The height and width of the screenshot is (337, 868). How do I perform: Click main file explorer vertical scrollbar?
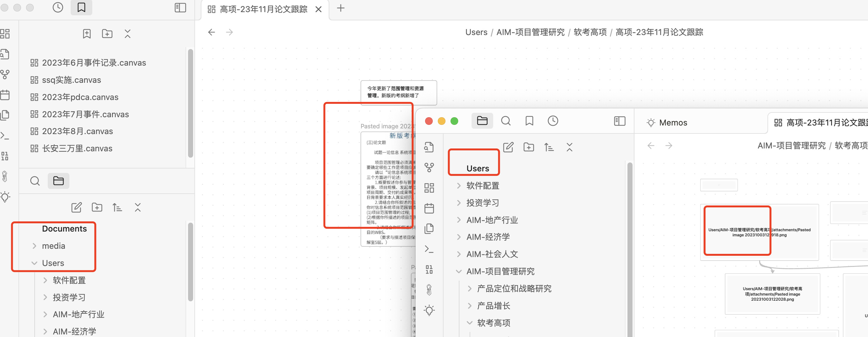190,262
